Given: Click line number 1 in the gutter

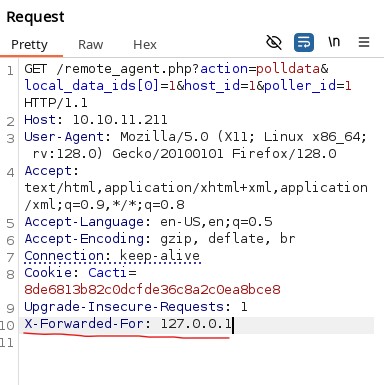Looking at the screenshot, I should tap(10, 71).
